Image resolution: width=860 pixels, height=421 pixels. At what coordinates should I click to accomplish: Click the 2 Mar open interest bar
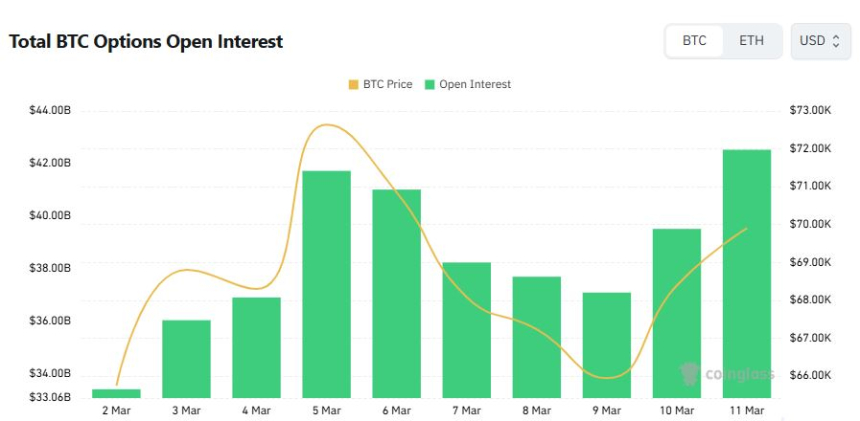(117, 392)
